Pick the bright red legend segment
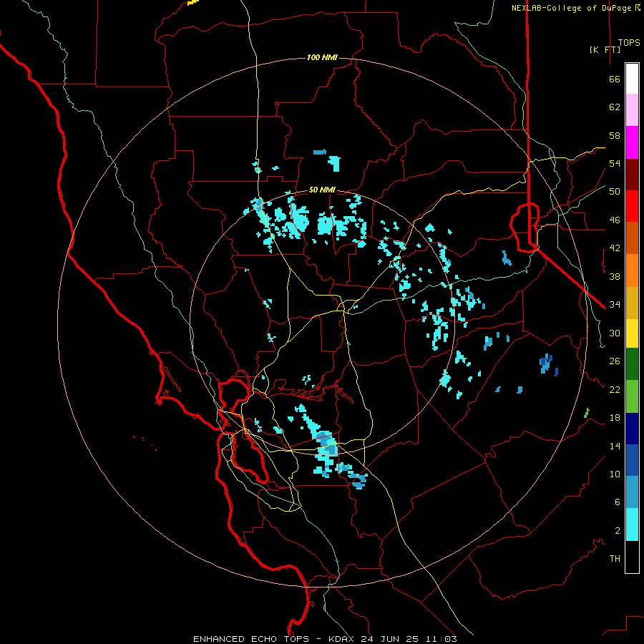 click(x=632, y=206)
